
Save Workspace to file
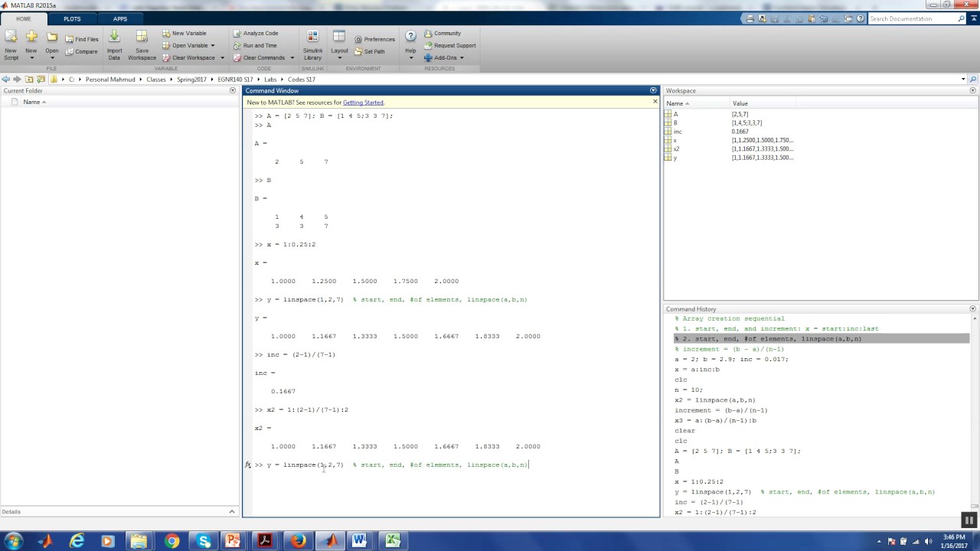142,45
